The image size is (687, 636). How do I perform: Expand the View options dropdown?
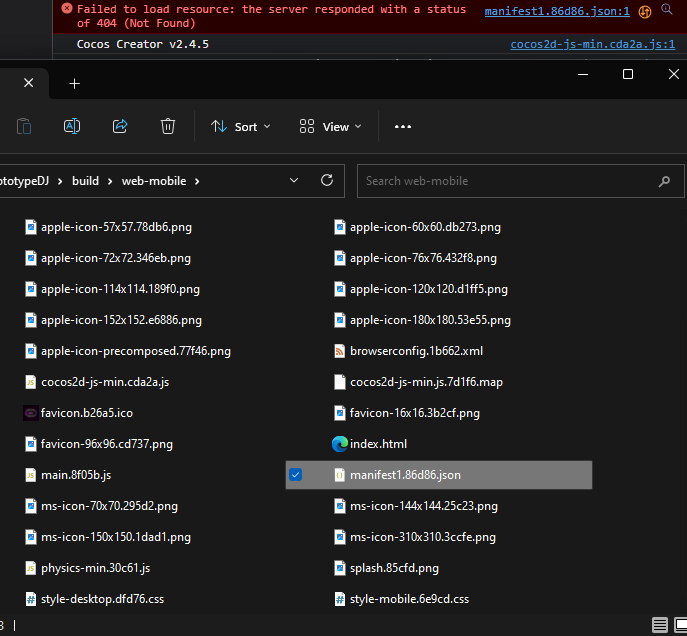coord(330,127)
